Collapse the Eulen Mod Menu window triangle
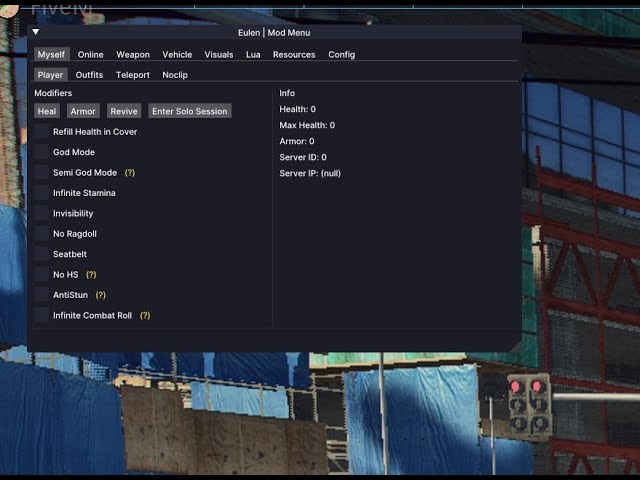Image resolution: width=640 pixels, height=480 pixels. pos(36,32)
